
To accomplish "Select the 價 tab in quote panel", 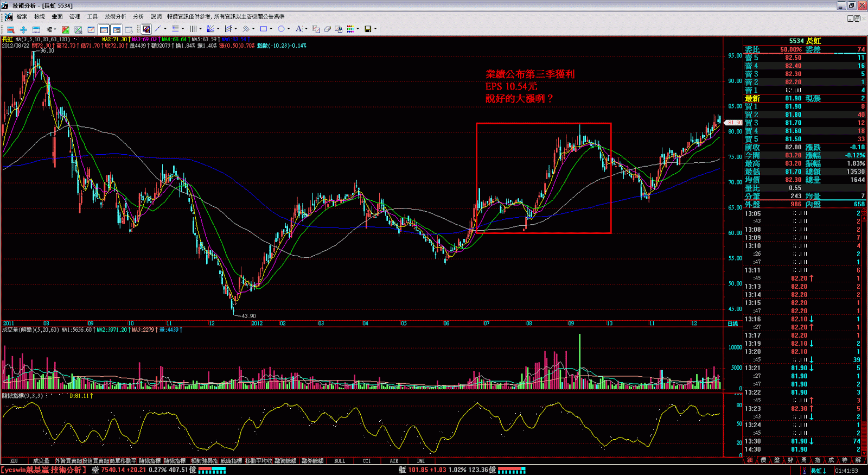I will tap(763, 460).
